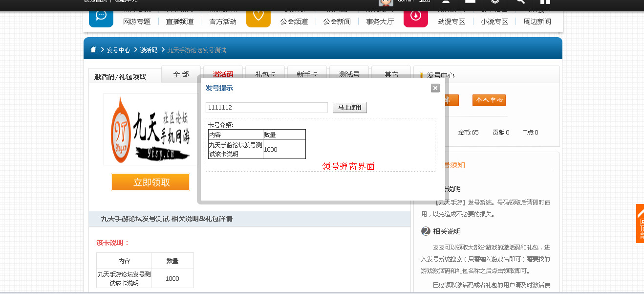This screenshot has height=294, width=644.
Task: Click the 卡号介绍: label in popup
Action: point(221,125)
